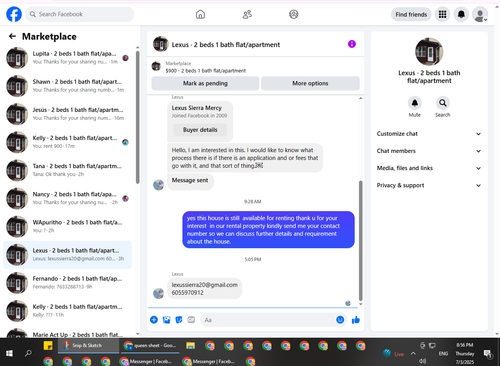Open the account profile avatar menu

tap(480, 15)
